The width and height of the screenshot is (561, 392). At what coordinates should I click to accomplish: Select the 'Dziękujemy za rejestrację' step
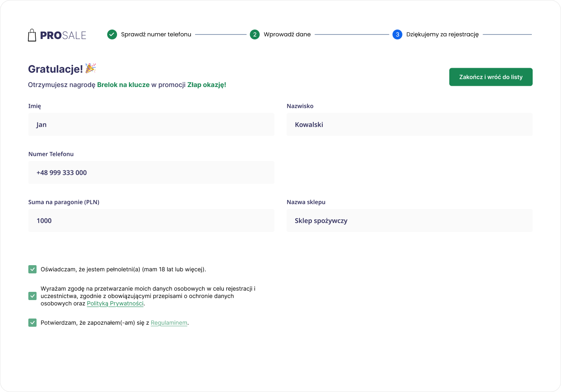[x=442, y=34]
